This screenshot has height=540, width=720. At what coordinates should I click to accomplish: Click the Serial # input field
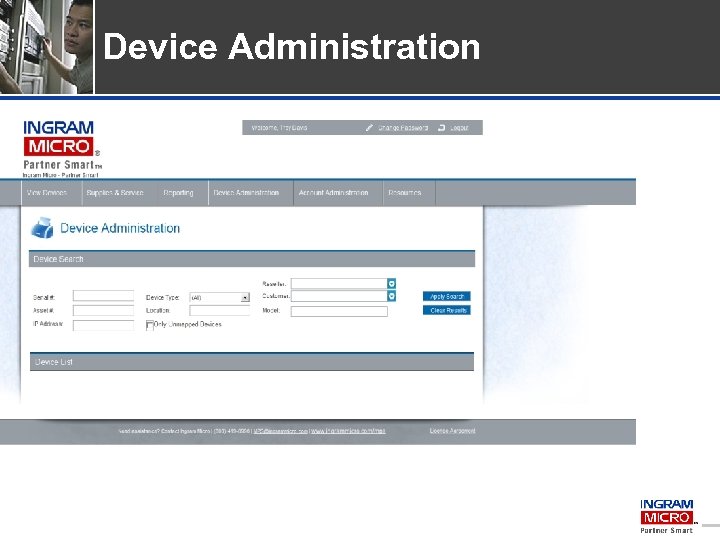[103, 296]
